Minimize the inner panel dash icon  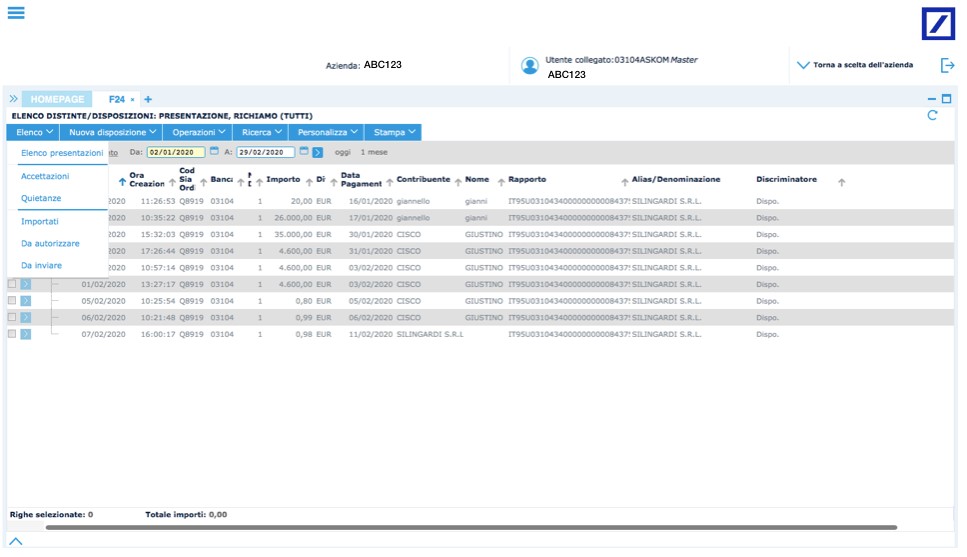click(x=932, y=99)
